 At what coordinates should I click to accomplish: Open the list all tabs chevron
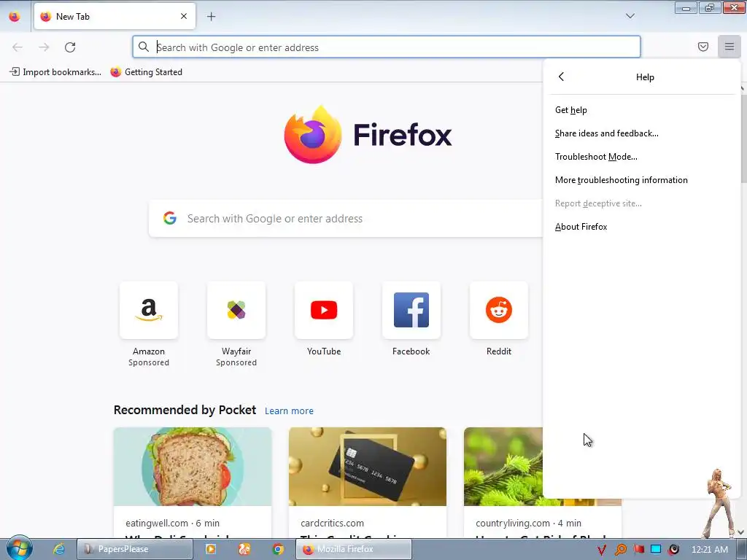[x=630, y=16]
